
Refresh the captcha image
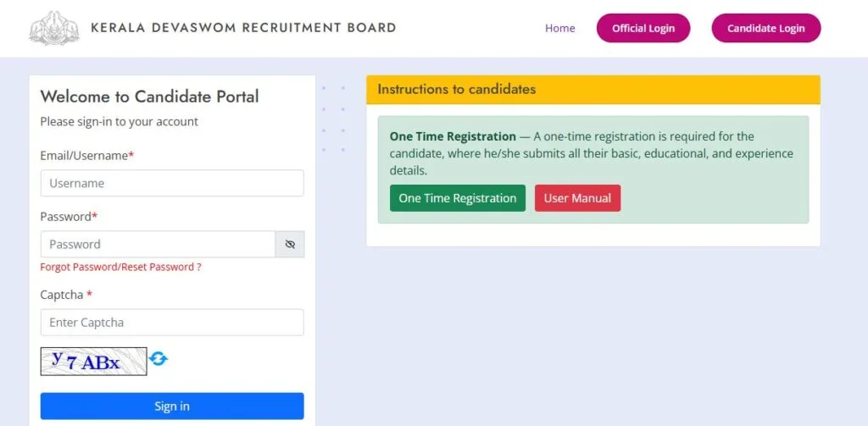159,359
